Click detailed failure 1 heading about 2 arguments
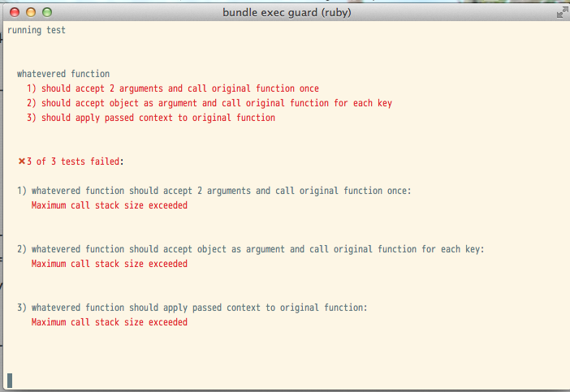Viewport: 570px width, 392px height. tap(214, 191)
